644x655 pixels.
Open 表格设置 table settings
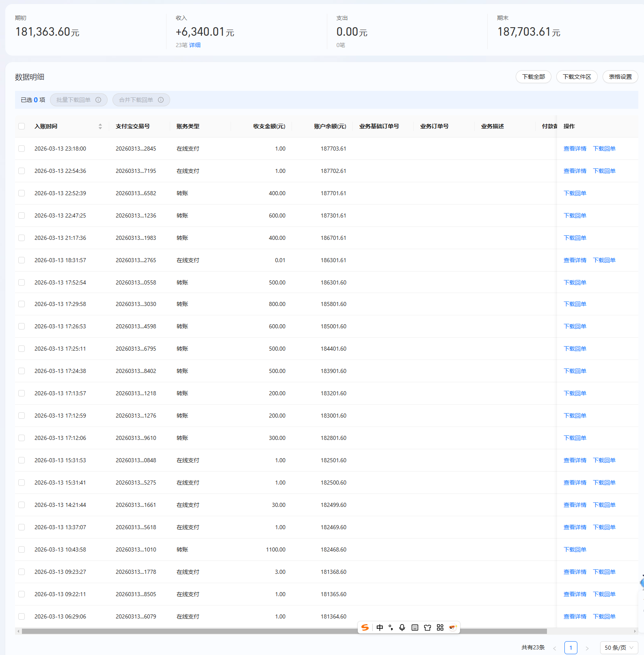coord(620,77)
